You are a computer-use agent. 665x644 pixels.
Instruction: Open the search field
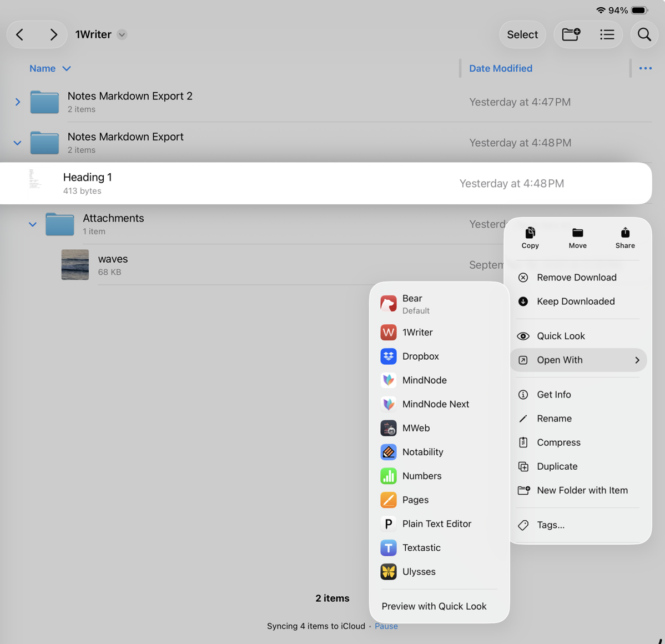[644, 34]
